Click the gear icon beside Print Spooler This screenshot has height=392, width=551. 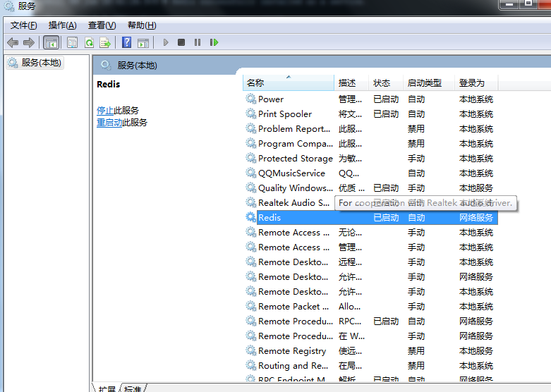(x=251, y=114)
